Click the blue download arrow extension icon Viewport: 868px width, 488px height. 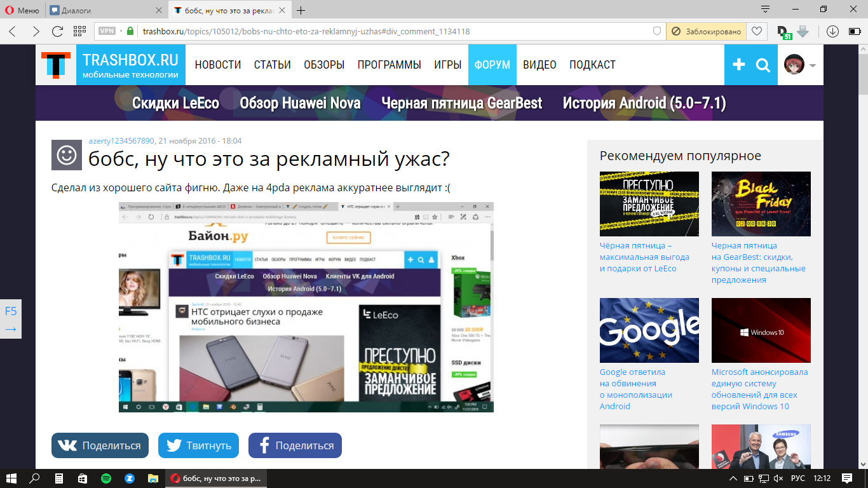pyautogui.click(x=802, y=31)
